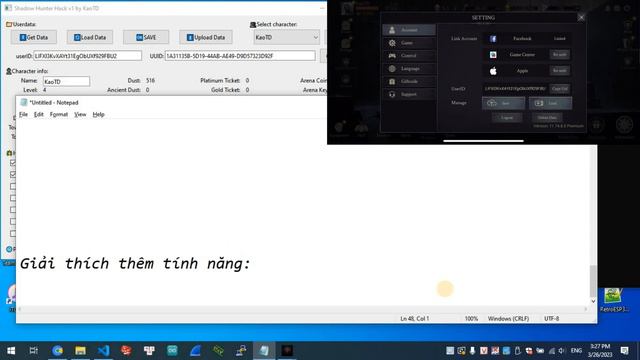Image resolution: width=640 pixels, height=360 pixels.
Task: Click the Apple logo icon in Link Account
Action: (493, 71)
